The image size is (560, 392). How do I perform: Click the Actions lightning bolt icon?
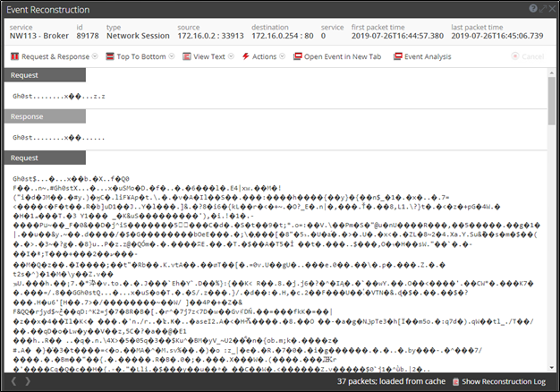coord(246,56)
